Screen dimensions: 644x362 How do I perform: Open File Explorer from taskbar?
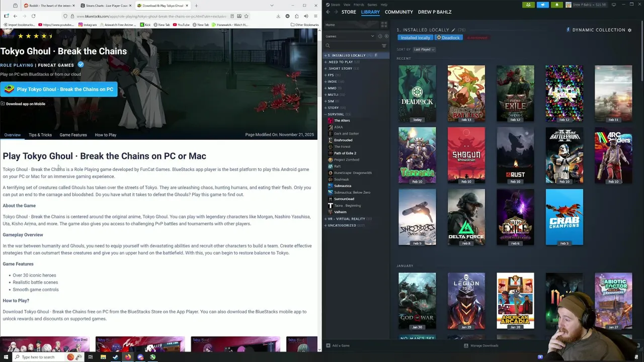point(103,357)
